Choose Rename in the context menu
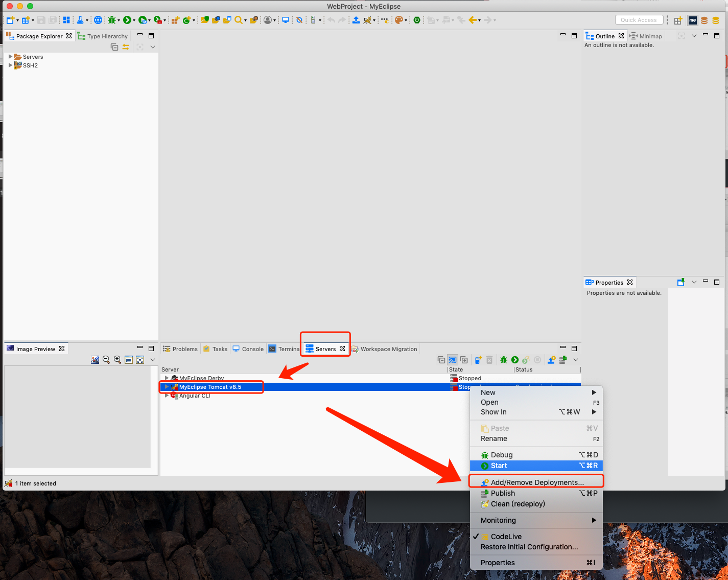728x580 pixels. [x=536, y=438]
